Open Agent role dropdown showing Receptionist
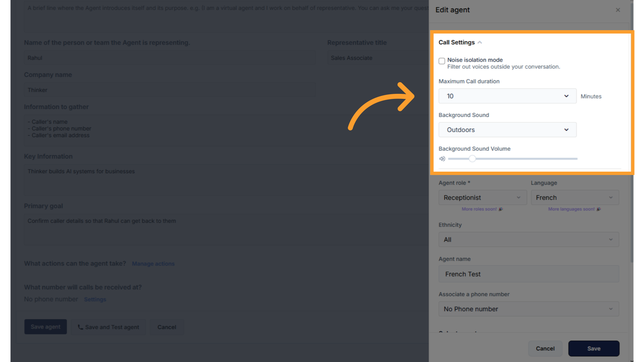This screenshot has width=644, height=362. (x=482, y=198)
